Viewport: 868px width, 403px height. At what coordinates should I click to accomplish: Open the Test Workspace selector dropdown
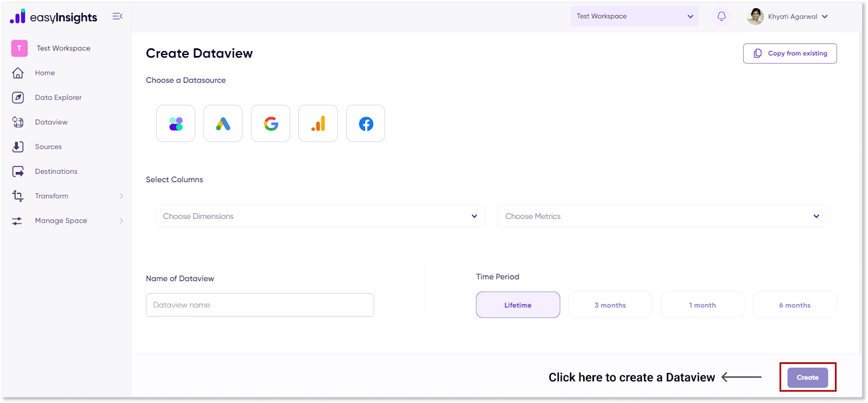pos(634,16)
